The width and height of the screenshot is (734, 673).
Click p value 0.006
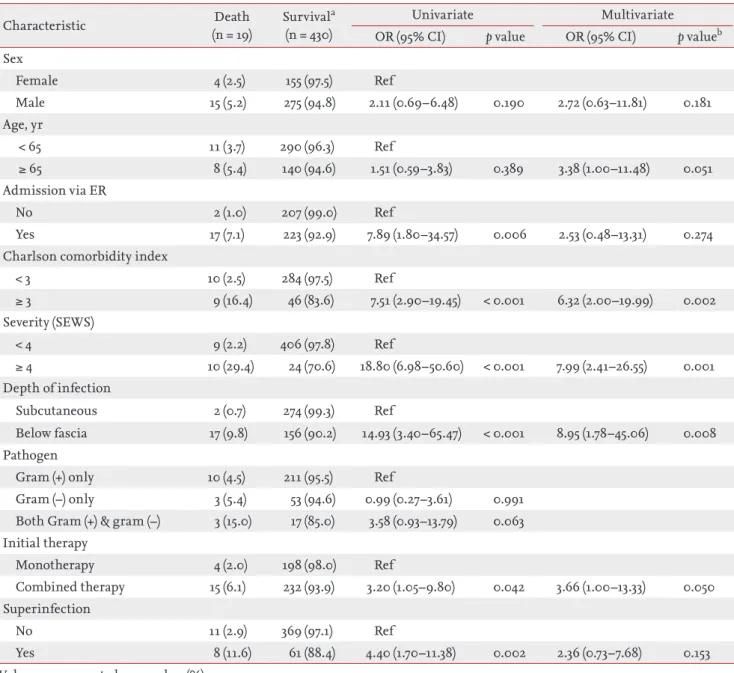[x=510, y=235]
